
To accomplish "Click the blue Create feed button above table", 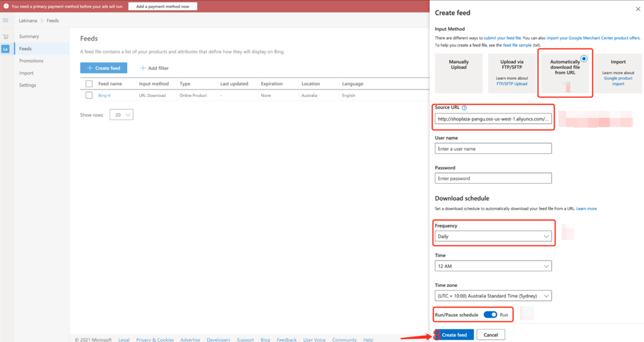I will point(103,68).
